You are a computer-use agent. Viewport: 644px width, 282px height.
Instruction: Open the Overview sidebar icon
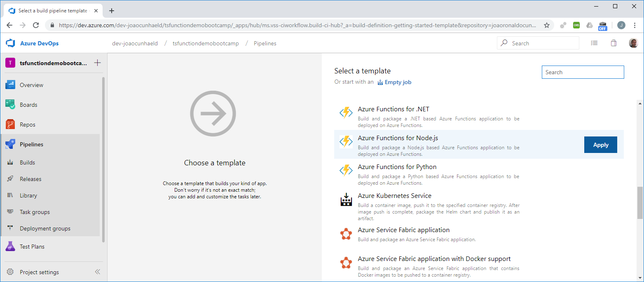pyautogui.click(x=10, y=85)
